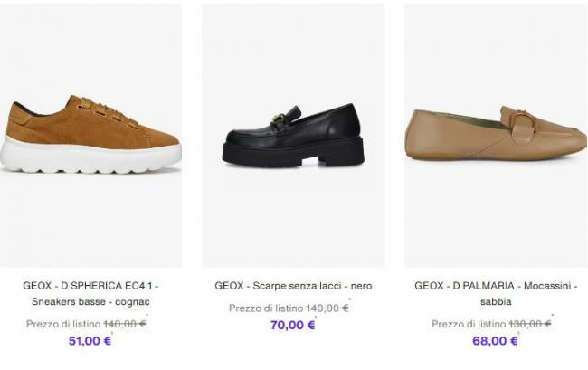Click 'Prezzo di listino' label for black loafers
The height and width of the screenshot is (370, 588).
(x=266, y=308)
